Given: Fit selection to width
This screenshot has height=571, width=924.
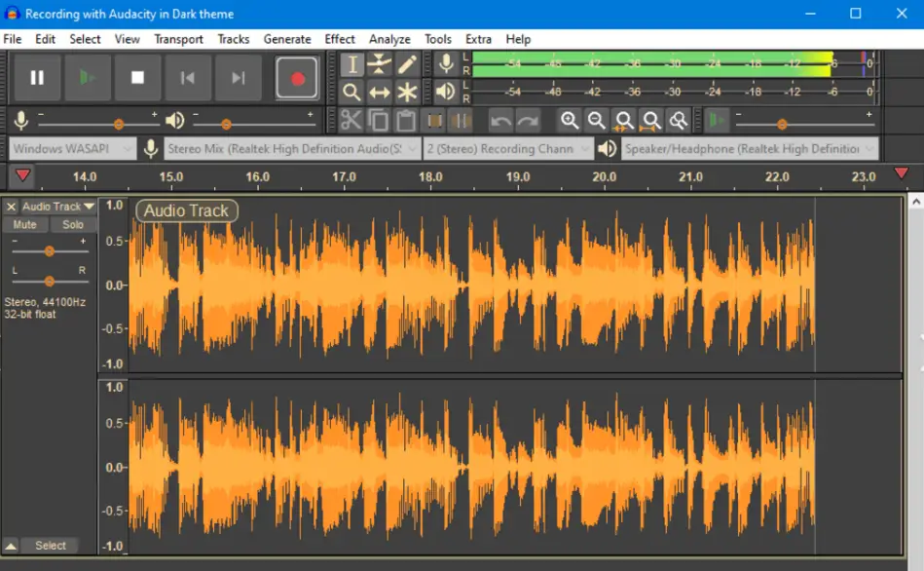Looking at the screenshot, I should (x=623, y=120).
